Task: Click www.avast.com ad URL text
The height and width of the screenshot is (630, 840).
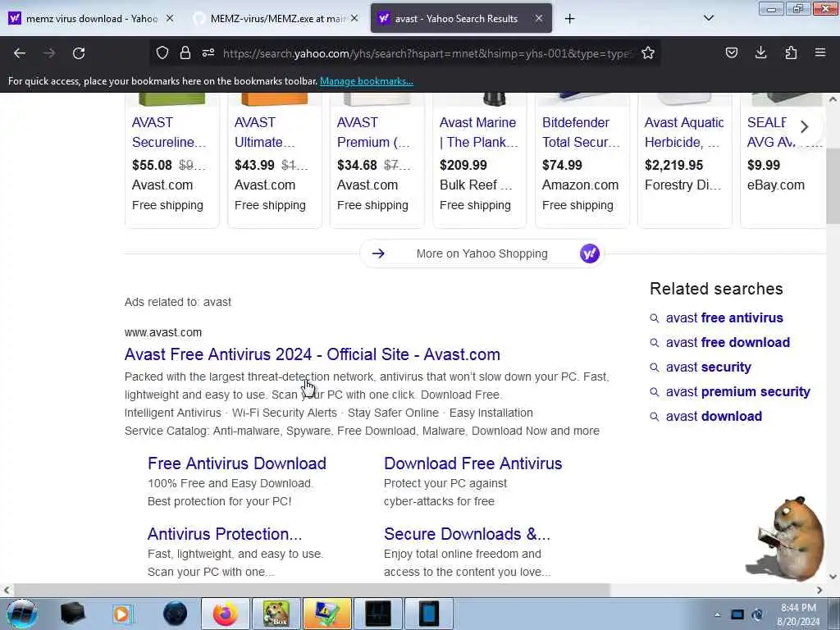Action: pos(163,332)
